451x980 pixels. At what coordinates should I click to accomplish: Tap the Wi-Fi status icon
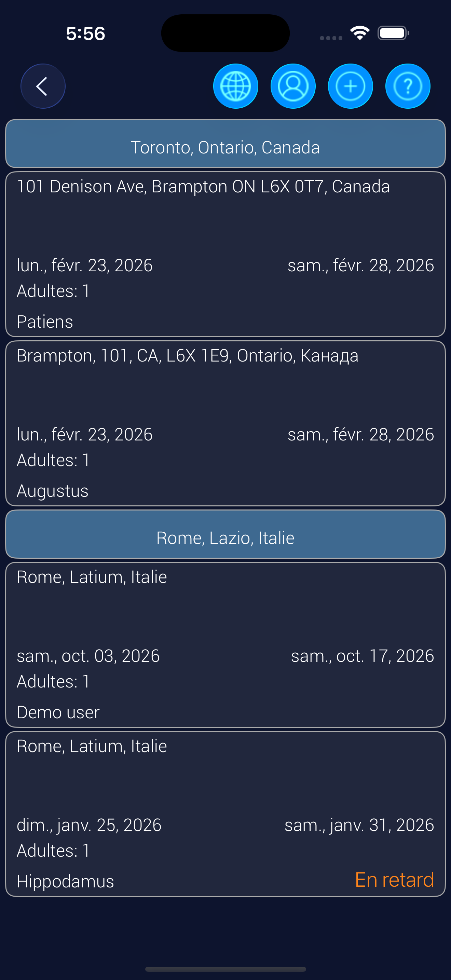360,33
